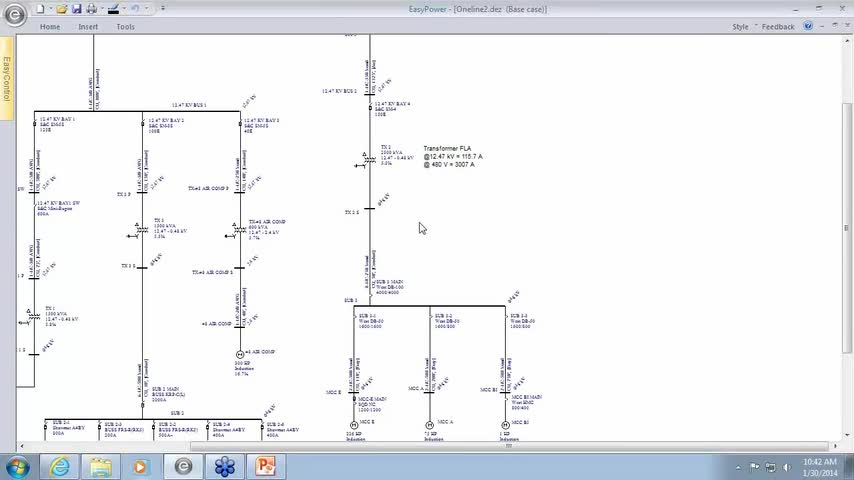Select the MCC-E MAIN breaker label

tap(373, 404)
